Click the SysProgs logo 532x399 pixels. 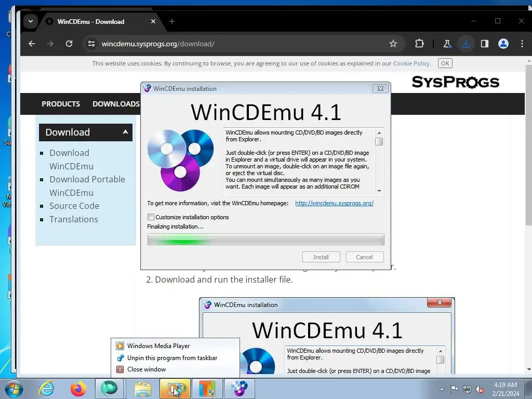[x=455, y=82]
